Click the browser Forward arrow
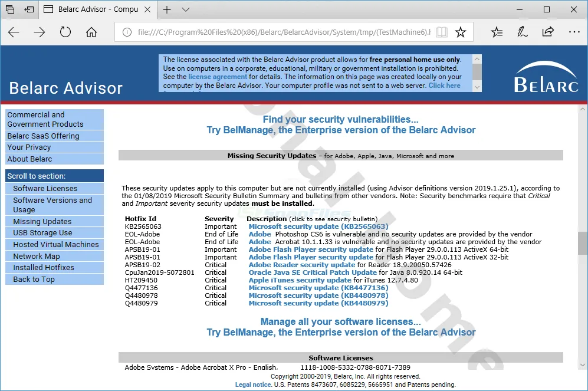The image size is (588, 391). tap(40, 32)
